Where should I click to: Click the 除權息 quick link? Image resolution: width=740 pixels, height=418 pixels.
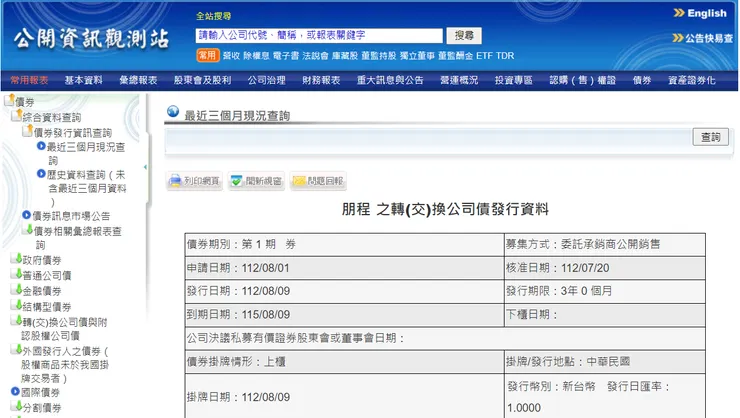point(256,56)
